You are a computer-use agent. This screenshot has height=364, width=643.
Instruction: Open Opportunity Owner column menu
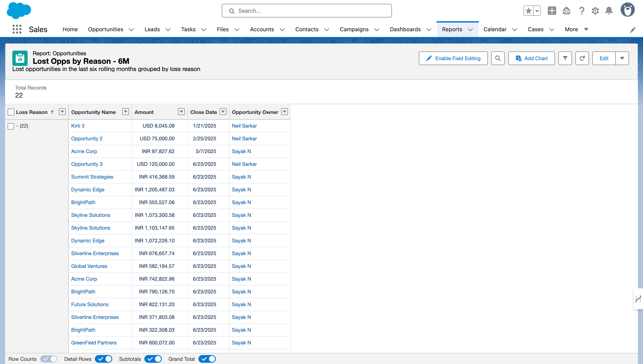point(285,111)
